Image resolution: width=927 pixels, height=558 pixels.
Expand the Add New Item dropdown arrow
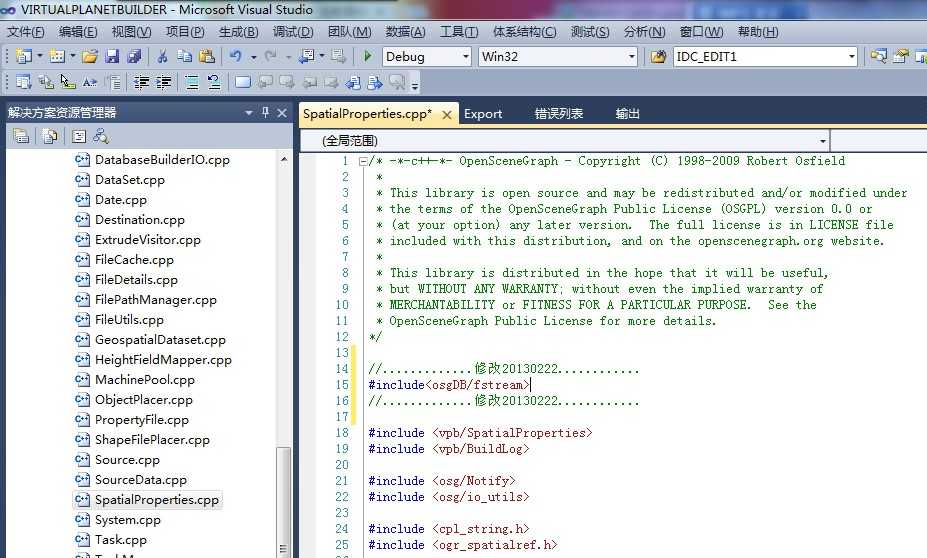[73, 56]
